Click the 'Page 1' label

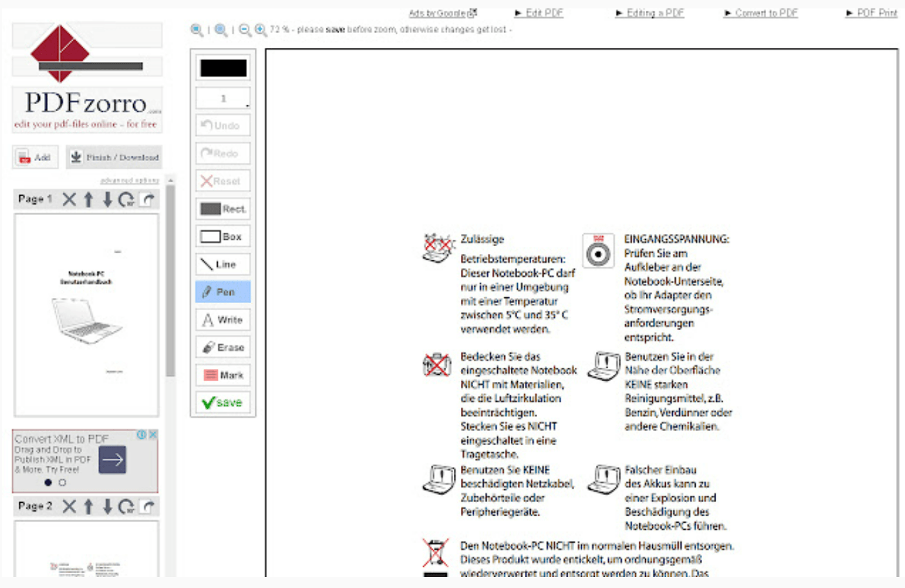(36, 199)
